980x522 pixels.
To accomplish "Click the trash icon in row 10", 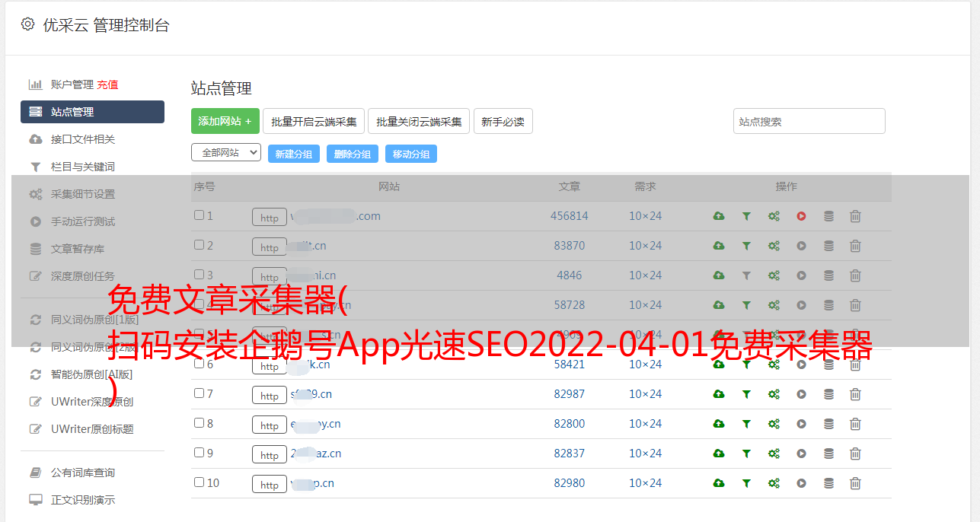I will (x=855, y=483).
